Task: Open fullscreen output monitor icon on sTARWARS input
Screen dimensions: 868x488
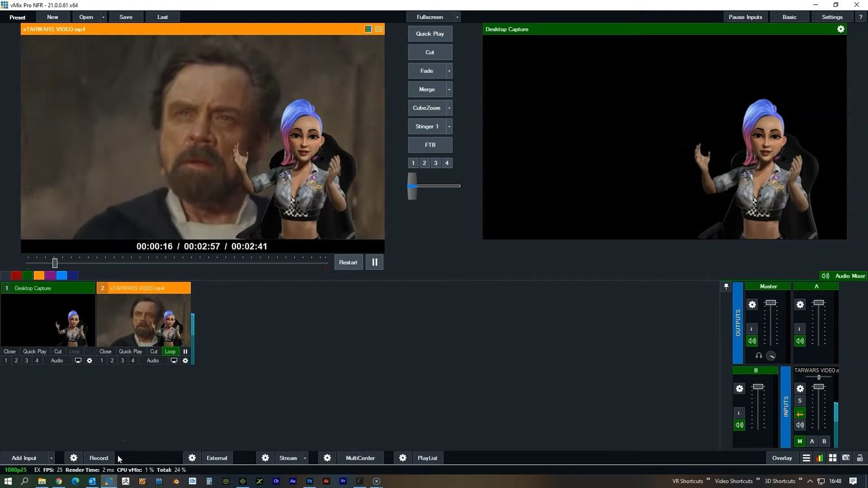Action: (174, 360)
